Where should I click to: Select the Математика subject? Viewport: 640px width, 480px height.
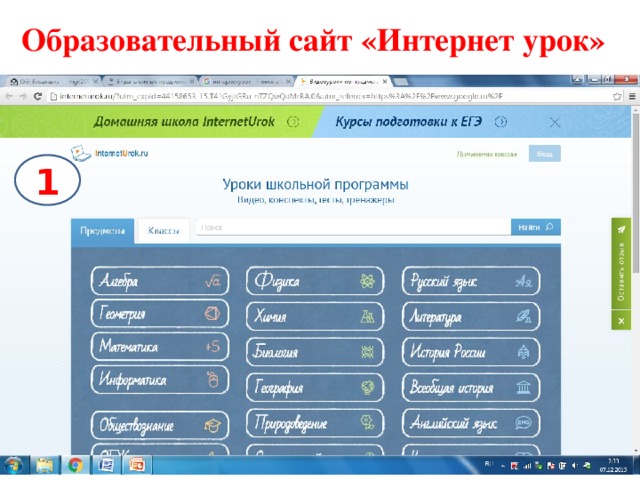[x=160, y=347]
